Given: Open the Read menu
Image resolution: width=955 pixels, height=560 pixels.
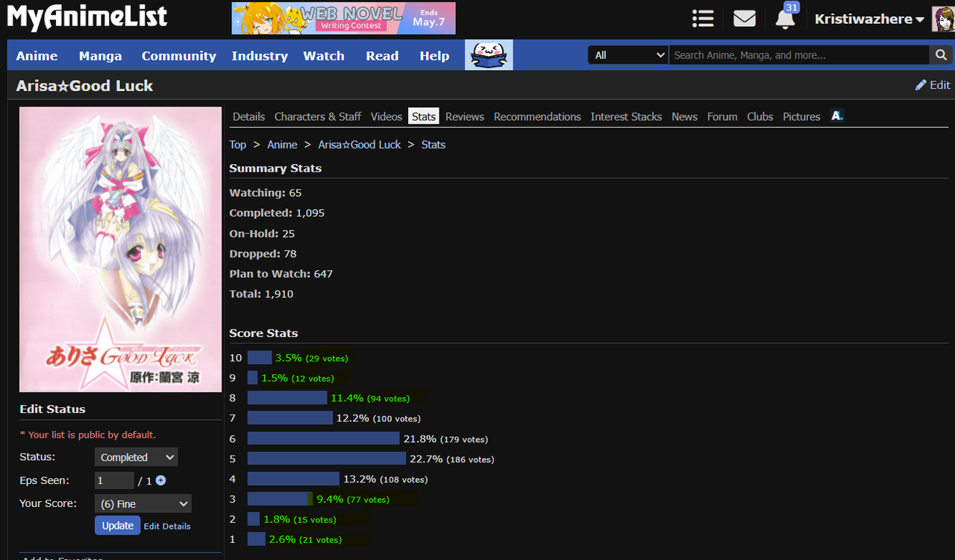Looking at the screenshot, I should click(x=382, y=56).
